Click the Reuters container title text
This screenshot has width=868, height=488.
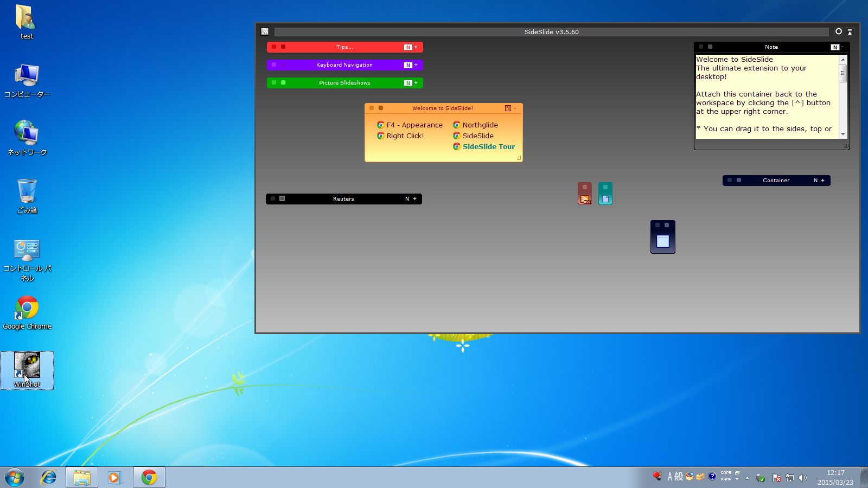343,199
